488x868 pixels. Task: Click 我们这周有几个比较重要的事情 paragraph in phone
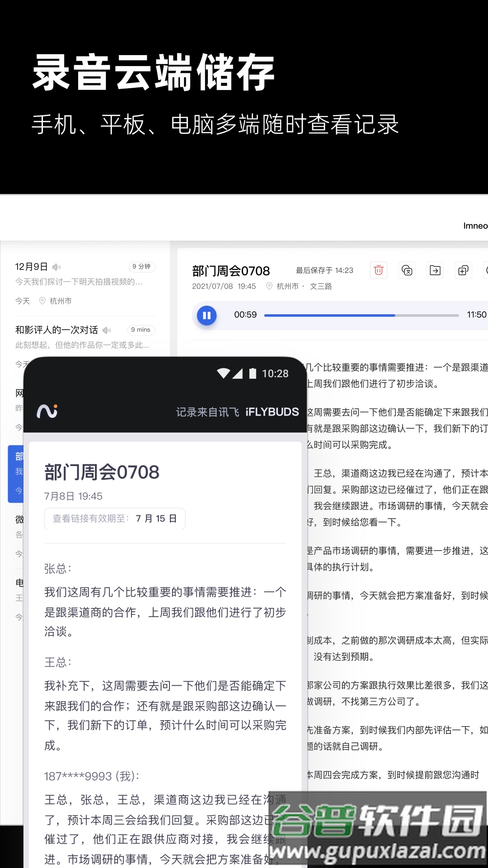[x=165, y=612]
